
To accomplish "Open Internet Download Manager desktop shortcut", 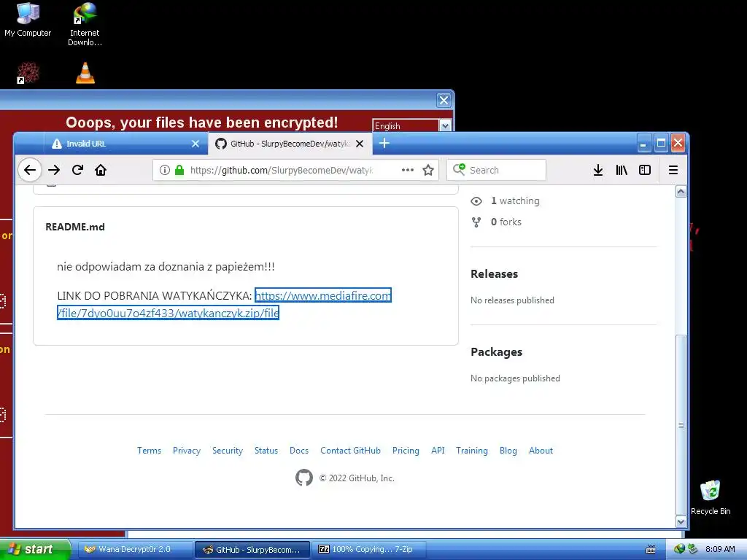I will (85, 24).
